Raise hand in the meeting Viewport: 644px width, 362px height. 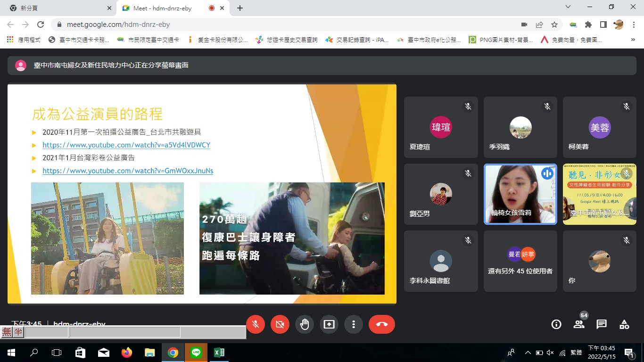305,324
